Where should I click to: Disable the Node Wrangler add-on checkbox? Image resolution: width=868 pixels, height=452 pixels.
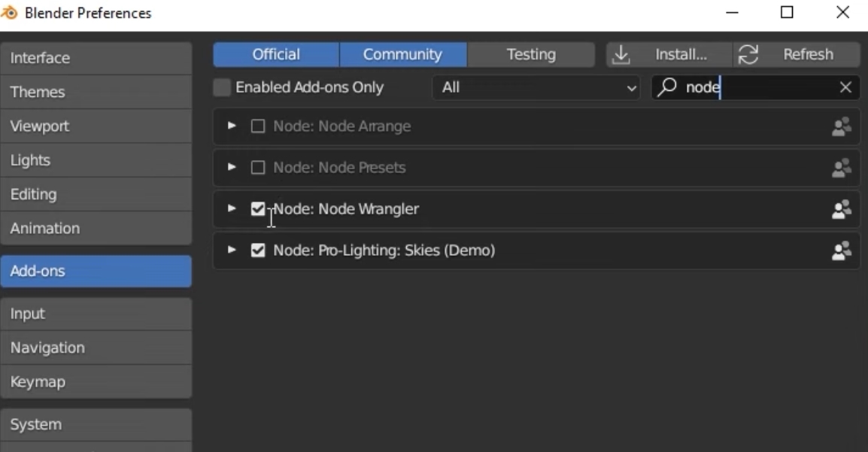[x=258, y=209]
